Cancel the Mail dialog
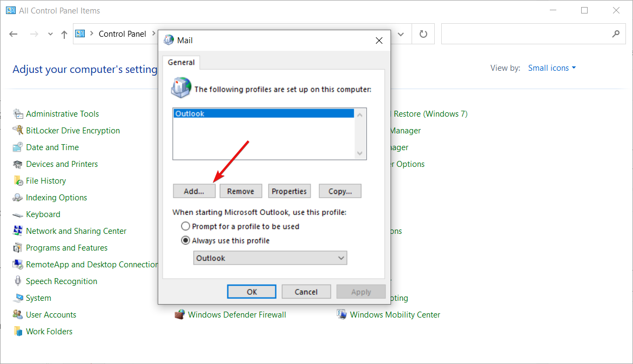 point(306,292)
